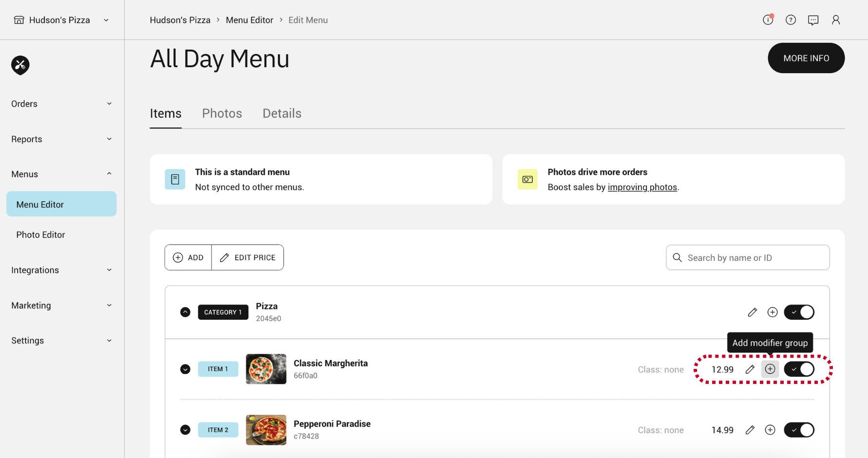This screenshot has width=868, height=458.
Task: Edit Pepperoni Paradise with pencil icon
Action: [x=750, y=430]
